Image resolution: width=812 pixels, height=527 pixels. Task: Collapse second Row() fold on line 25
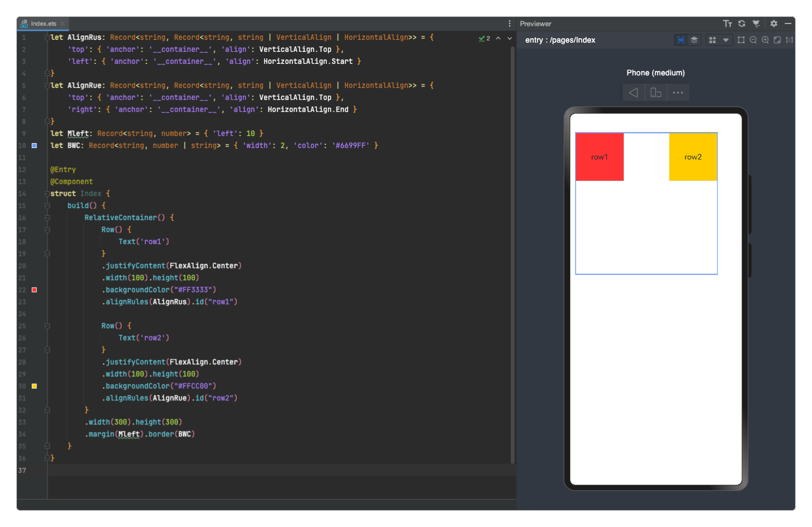pyautogui.click(x=47, y=325)
